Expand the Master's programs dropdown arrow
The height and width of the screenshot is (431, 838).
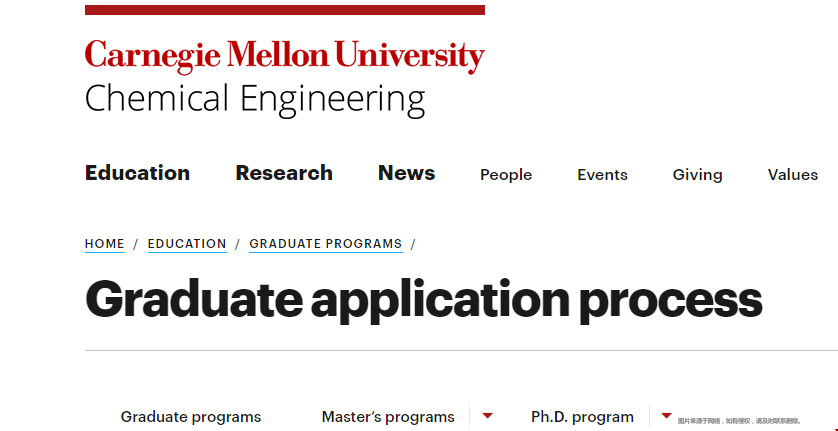click(x=487, y=415)
